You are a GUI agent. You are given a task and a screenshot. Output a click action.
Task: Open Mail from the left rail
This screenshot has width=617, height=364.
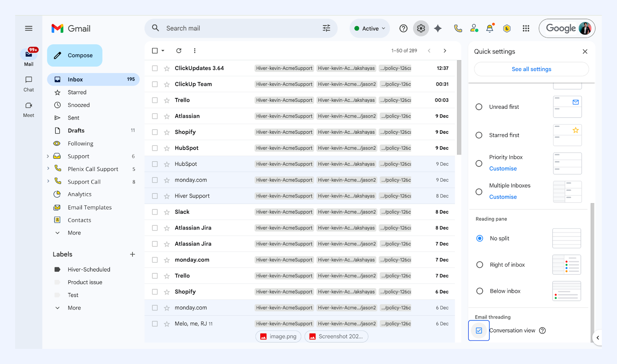click(29, 58)
